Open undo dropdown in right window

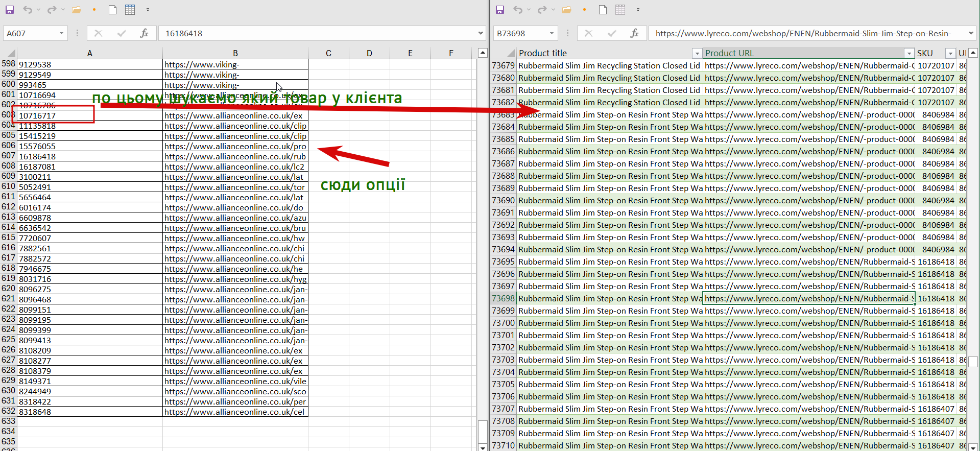tap(529, 10)
